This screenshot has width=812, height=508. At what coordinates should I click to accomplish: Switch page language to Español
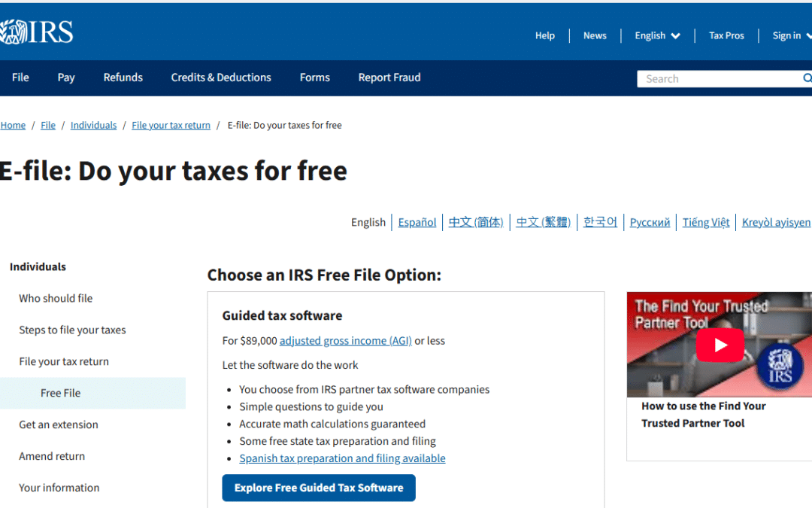417,222
